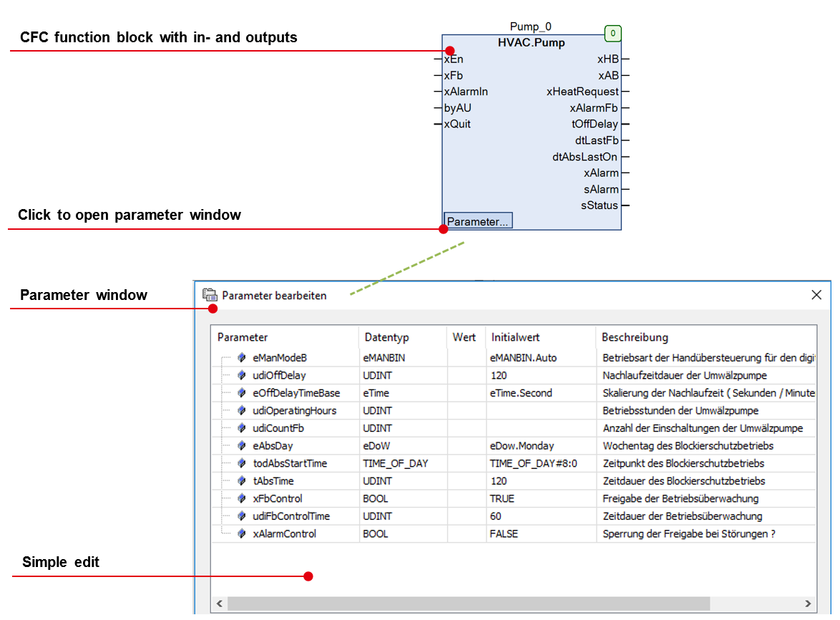Toggle the TRUE value of xFbControl
This screenshot has height=620, width=840.
(x=502, y=498)
